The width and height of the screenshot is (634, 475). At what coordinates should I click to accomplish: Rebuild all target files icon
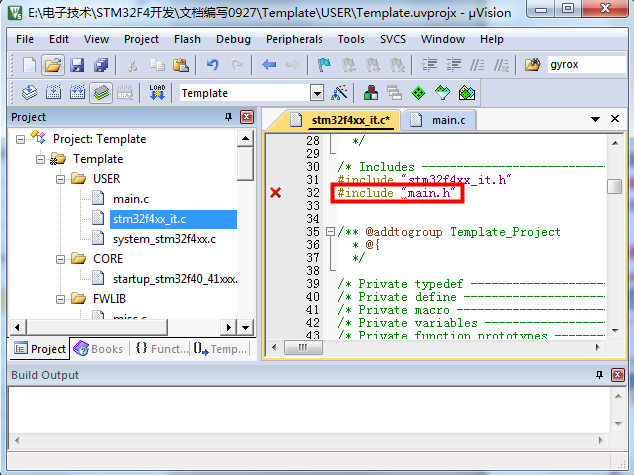(x=77, y=93)
